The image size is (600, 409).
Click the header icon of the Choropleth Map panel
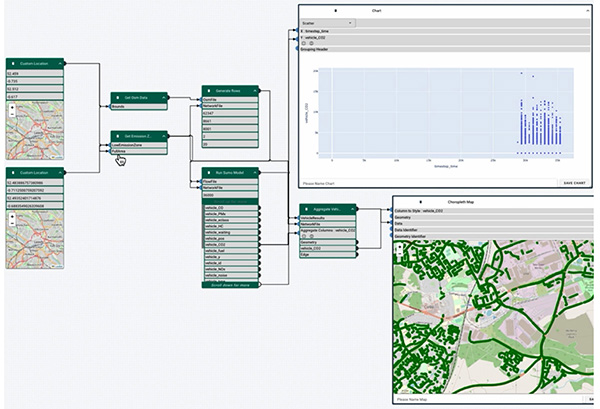tap(421, 202)
